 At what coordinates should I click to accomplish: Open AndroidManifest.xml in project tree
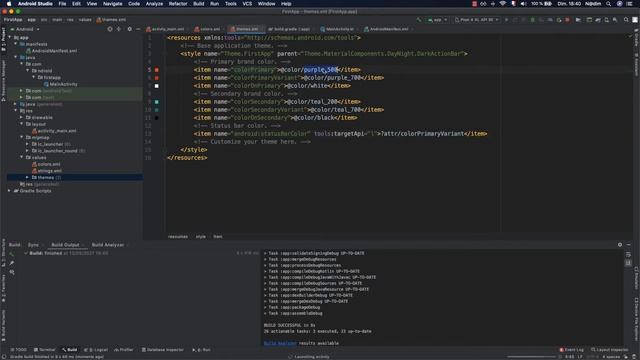pos(54,51)
